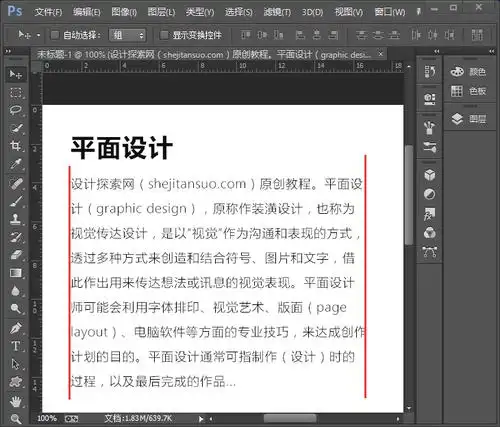Viewport: 500px width, 427px height.
Task: Open the Brush settings panel icon
Action: pos(430,147)
